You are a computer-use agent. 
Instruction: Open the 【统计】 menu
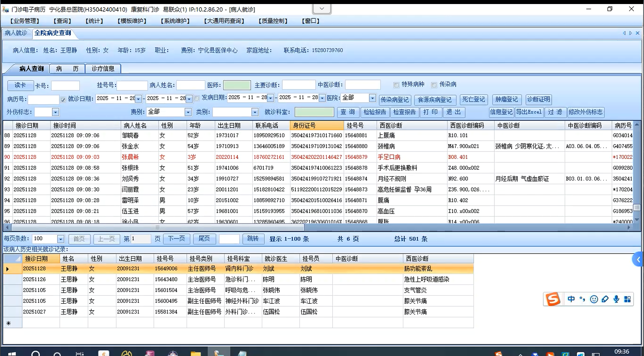(94, 21)
